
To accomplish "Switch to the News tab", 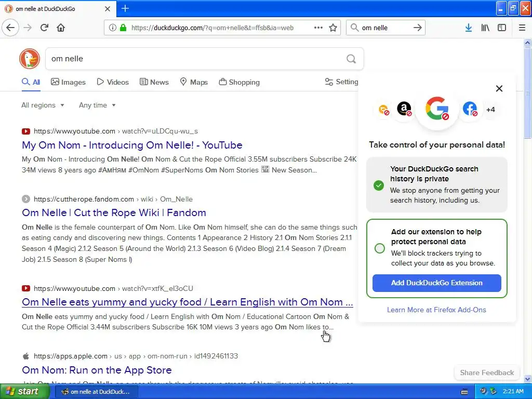I will tap(154, 82).
